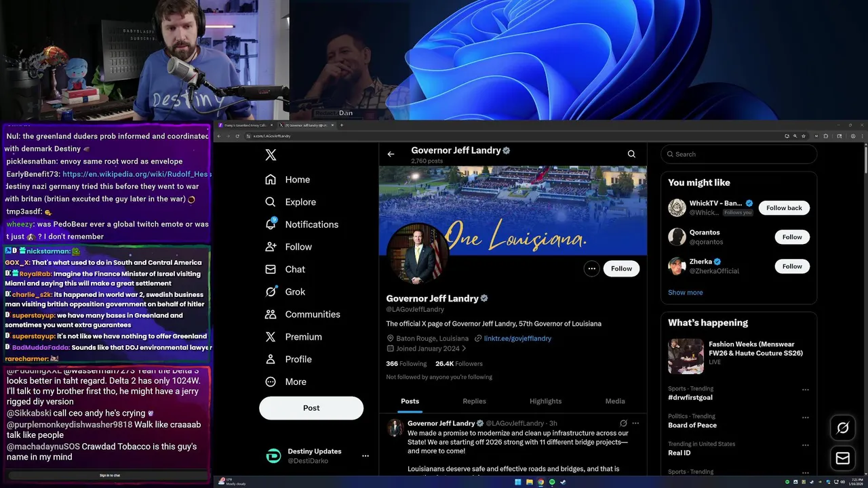The width and height of the screenshot is (868, 488).
Task: Switch to the Highlights tab
Action: click(x=545, y=401)
